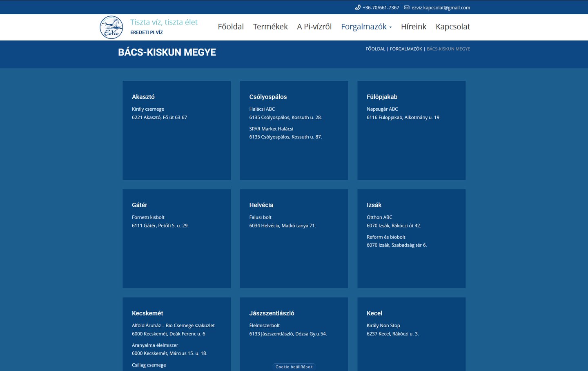Select the Izsák card heading
This screenshot has height=371, width=588.
point(374,205)
